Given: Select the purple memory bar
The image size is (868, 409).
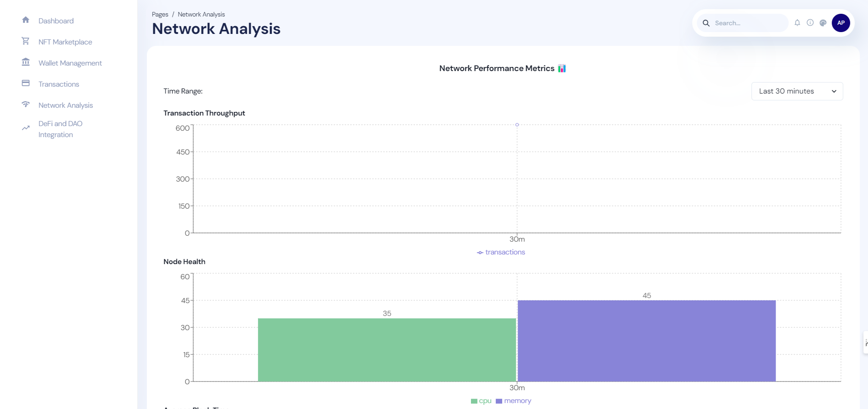Looking at the screenshot, I should pos(646,340).
